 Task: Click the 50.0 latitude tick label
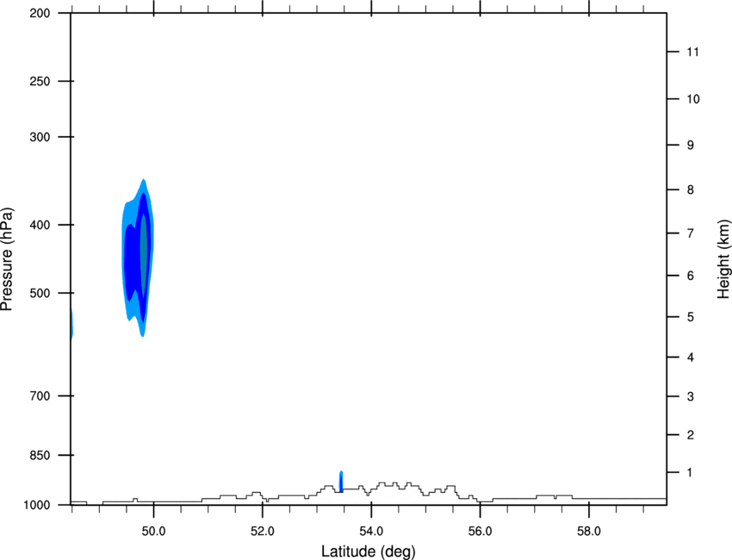pyautogui.click(x=153, y=532)
